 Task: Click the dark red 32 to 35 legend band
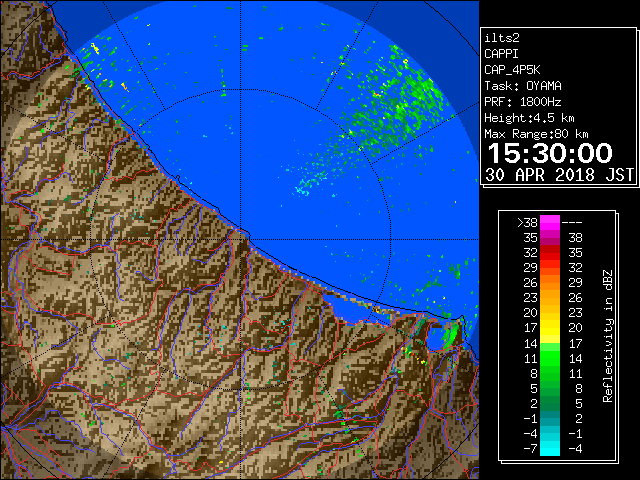[x=550, y=253]
